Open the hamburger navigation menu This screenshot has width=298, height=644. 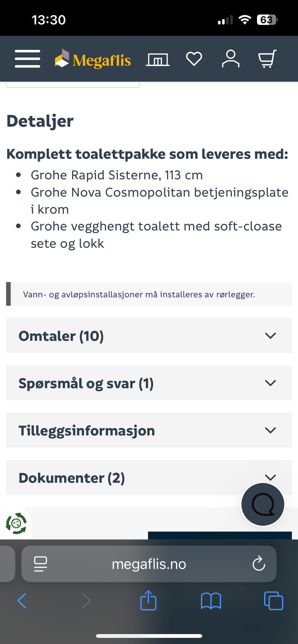(x=27, y=59)
